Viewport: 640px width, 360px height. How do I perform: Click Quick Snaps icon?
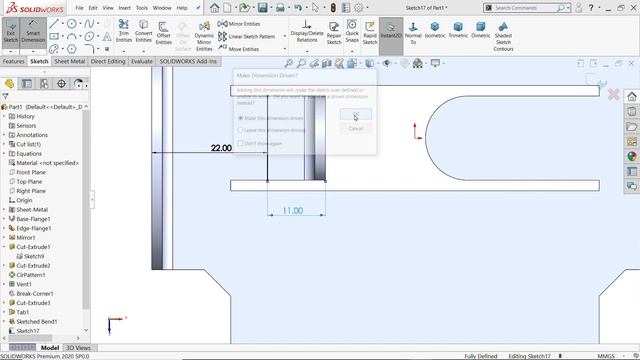[352, 31]
